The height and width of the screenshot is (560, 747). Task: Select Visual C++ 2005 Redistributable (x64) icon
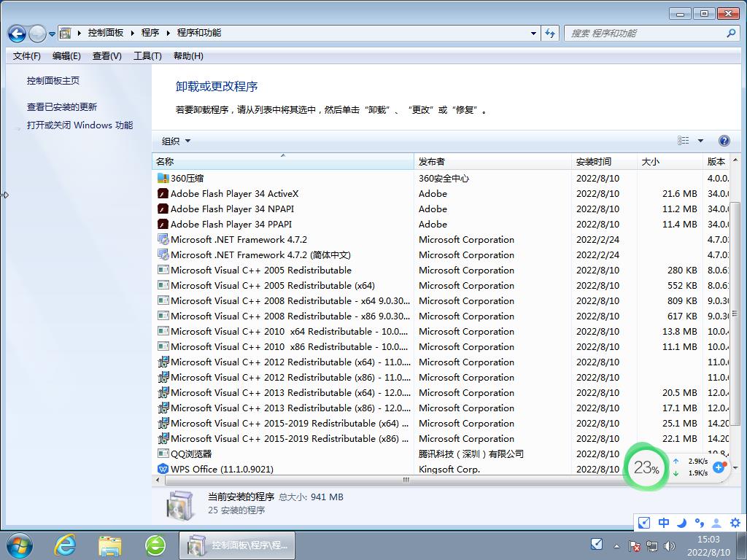[x=163, y=285]
